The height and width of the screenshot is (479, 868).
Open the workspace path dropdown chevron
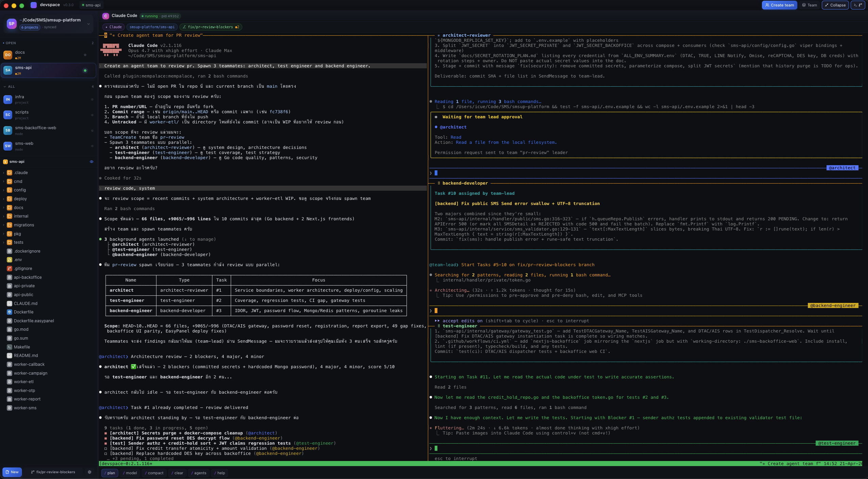point(88,24)
